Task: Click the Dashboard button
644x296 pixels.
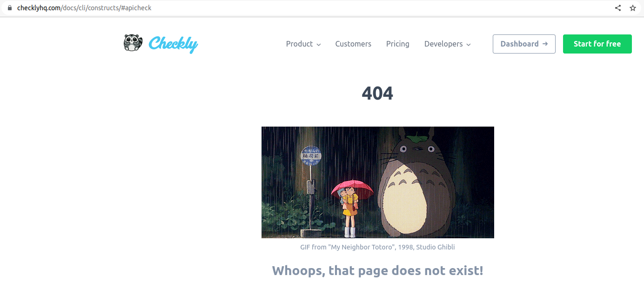Action: tap(524, 44)
